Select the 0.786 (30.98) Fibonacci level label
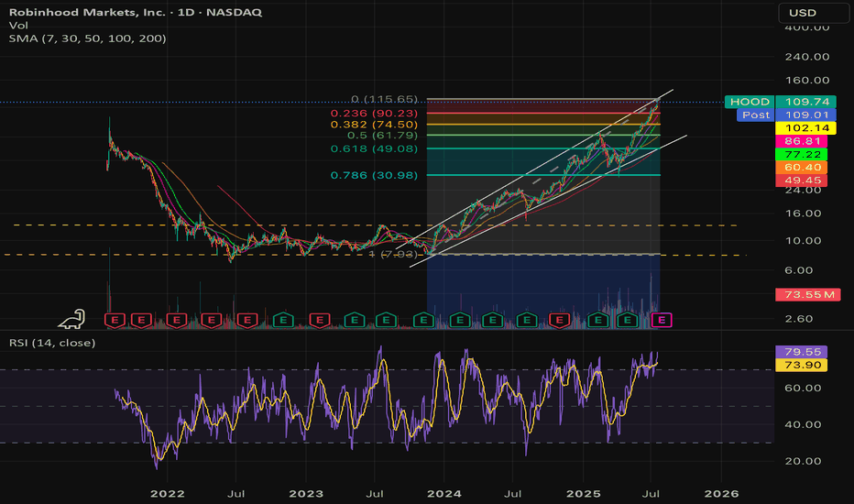Image resolution: width=854 pixels, height=504 pixels. pos(374,175)
